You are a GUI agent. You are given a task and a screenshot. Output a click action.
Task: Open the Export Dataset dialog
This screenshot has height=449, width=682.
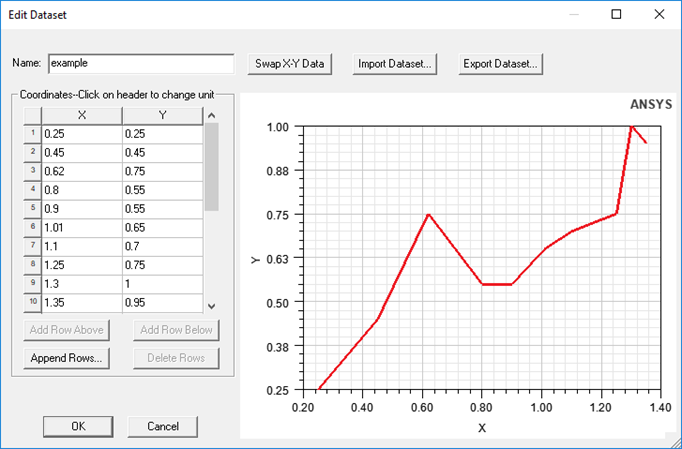coord(501,64)
